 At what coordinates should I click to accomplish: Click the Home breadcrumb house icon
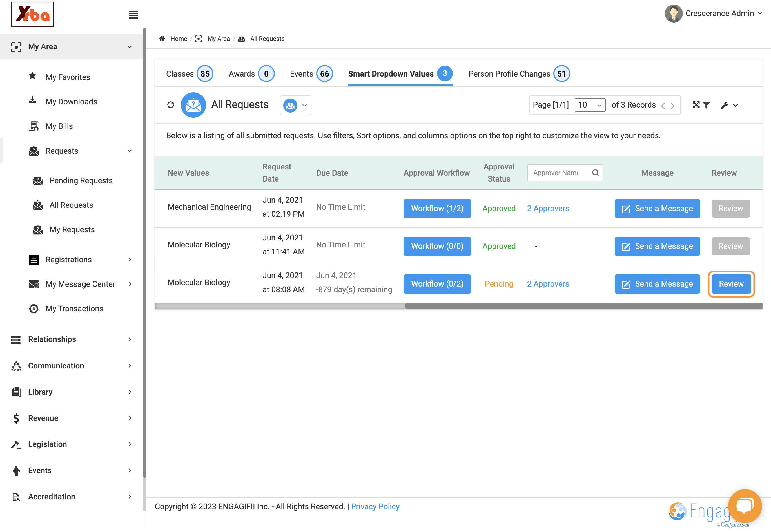pos(162,39)
